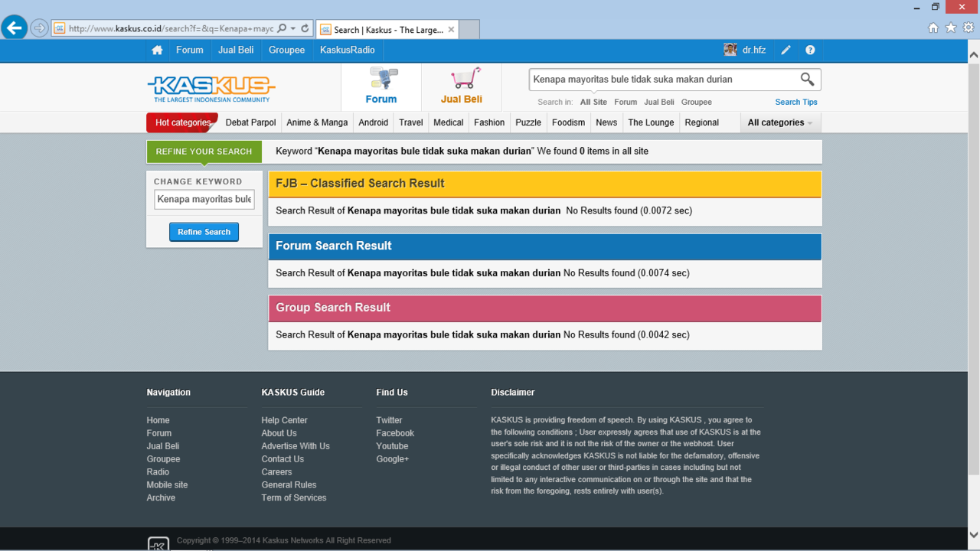Viewport: 980px width, 551px height.
Task: Open a new blank browser tab
Action: click(x=469, y=29)
